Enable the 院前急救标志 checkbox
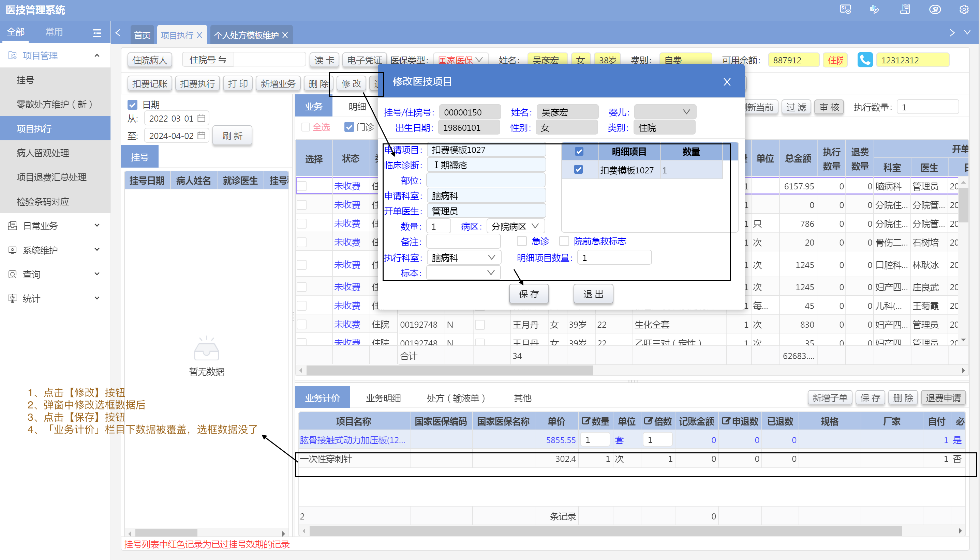 point(564,241)
